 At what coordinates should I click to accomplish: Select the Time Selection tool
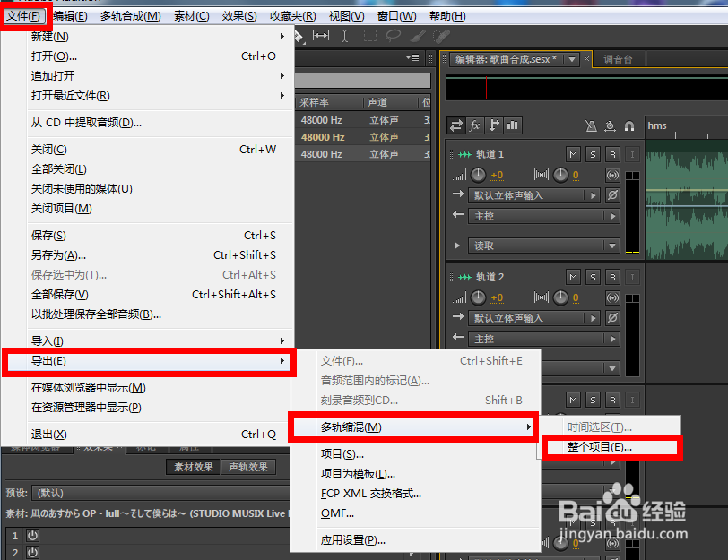344,36
